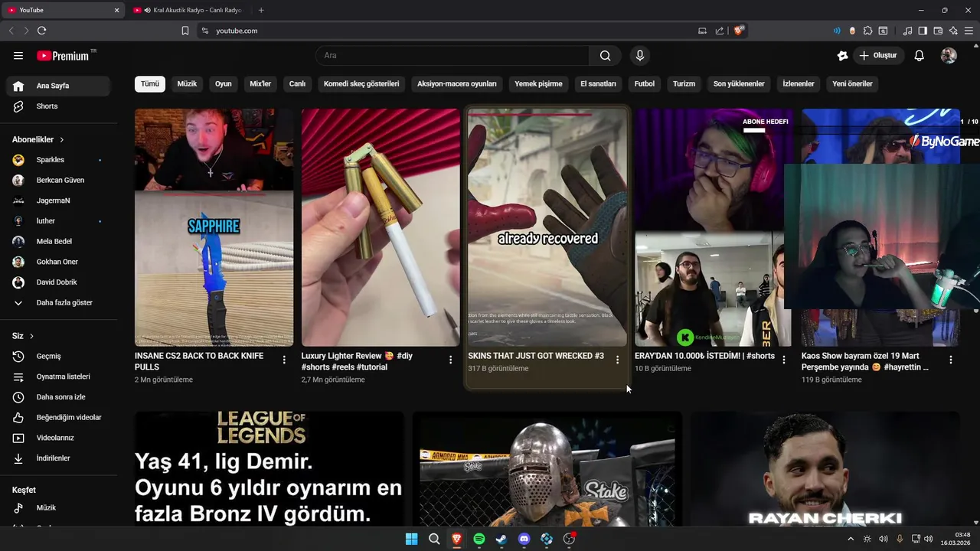Open Windows taskbar search
The width and height of the screenshot is (980, 551).
point(434,539)
